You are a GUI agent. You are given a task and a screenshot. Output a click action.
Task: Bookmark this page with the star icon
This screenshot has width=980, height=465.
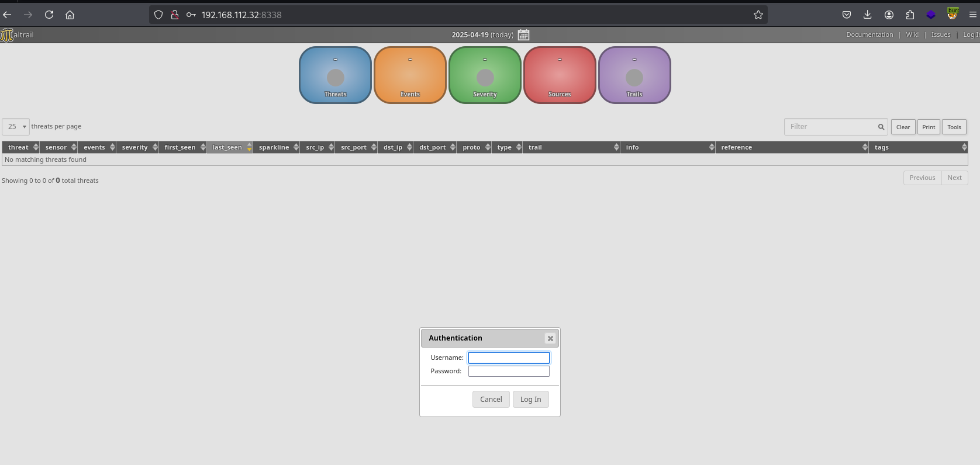click(x=758, y=15)
